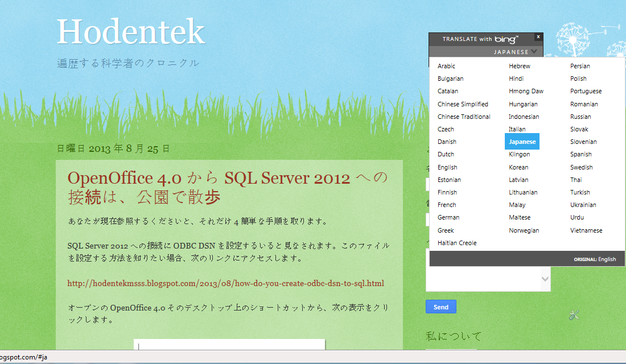Viewport: 626px width, 364px height.
Task: Select Lithuanian language
Action: [523, 192]
